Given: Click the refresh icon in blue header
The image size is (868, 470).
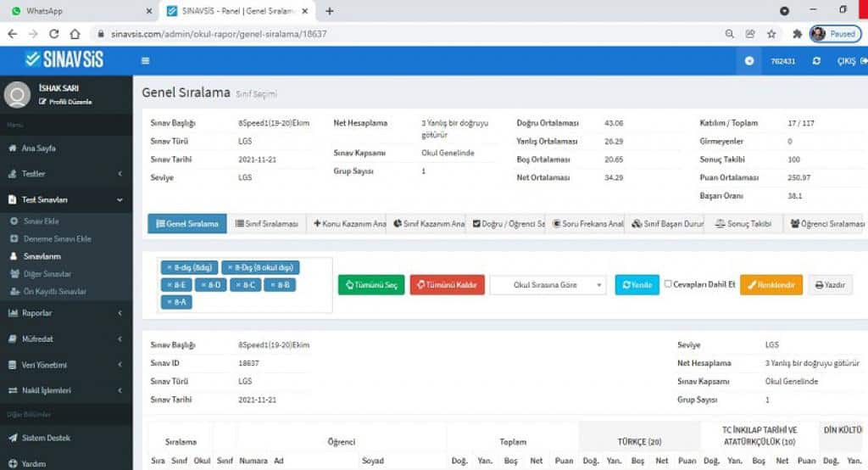Looking at the screenshot, I should point(815,61).
